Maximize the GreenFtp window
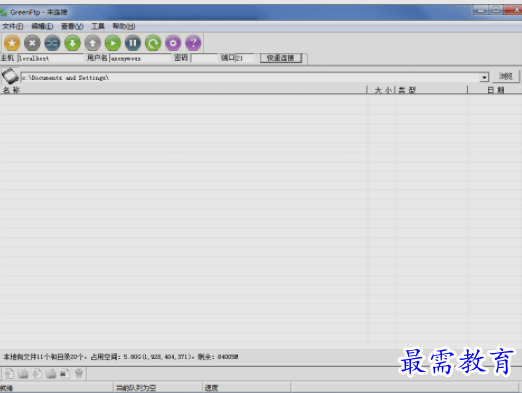The width and height of the screenshot is (522, 393). pyautogui.click(x=496, y=10)
